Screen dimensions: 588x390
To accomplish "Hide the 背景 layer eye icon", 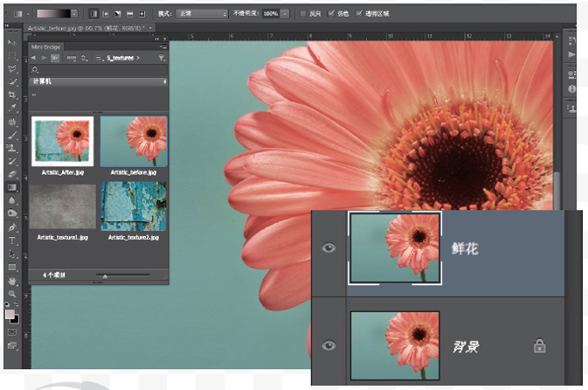I will [x=329, y=345].
